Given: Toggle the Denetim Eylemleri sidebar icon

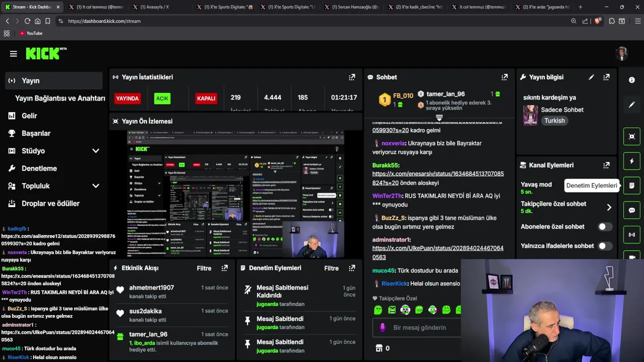Looking at the screenshot, I should (x=632, y=186).
